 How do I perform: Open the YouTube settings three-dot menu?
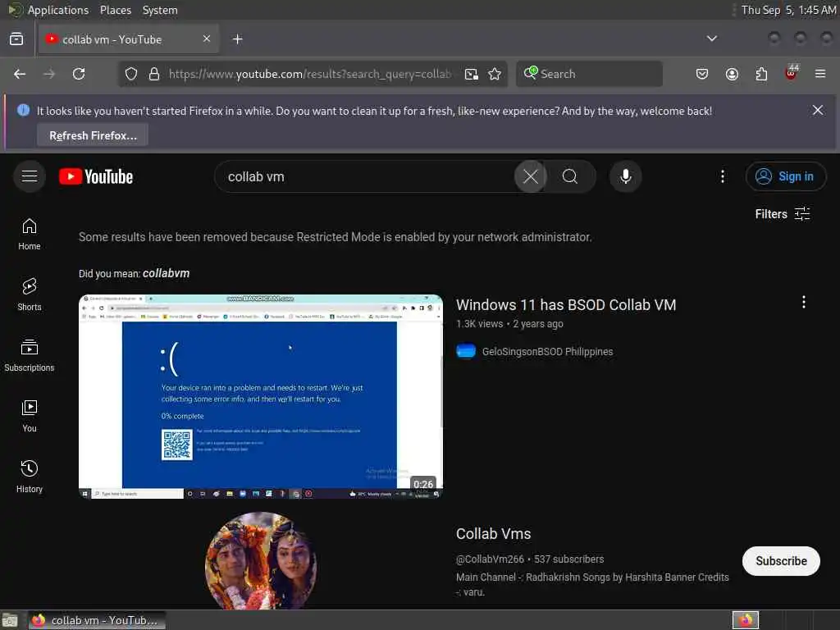[722, 176]
